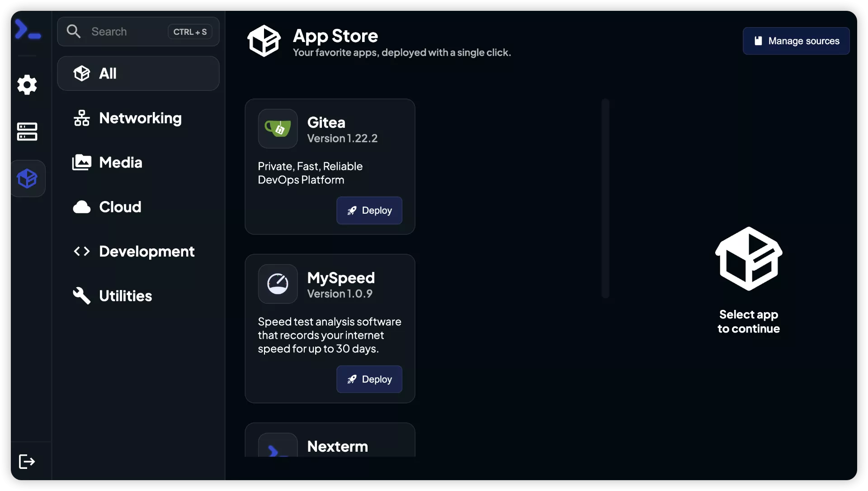Click the Networking category icon
This screenshot has height=491, width=868.
coord(82,118)
